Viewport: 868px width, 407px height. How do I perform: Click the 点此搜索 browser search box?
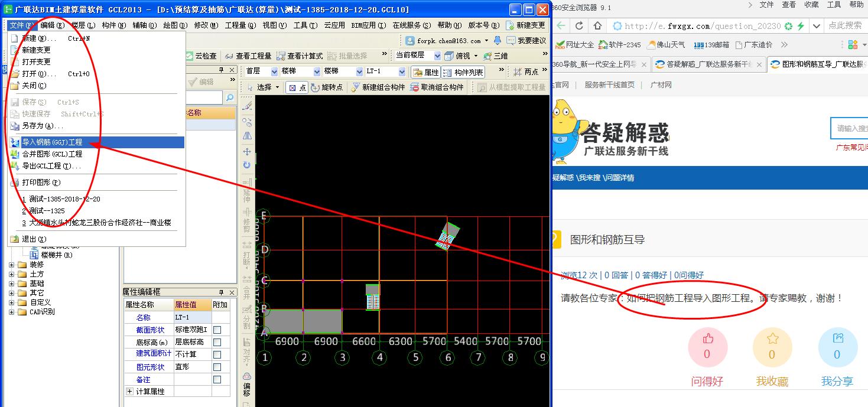[x=845, y=25]
